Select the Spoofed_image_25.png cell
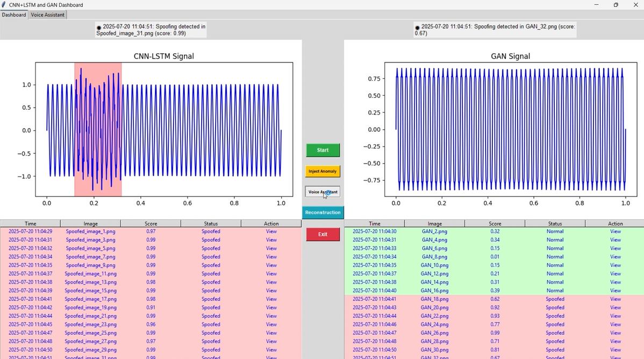The image size is (644, 359). pos(90,333)
